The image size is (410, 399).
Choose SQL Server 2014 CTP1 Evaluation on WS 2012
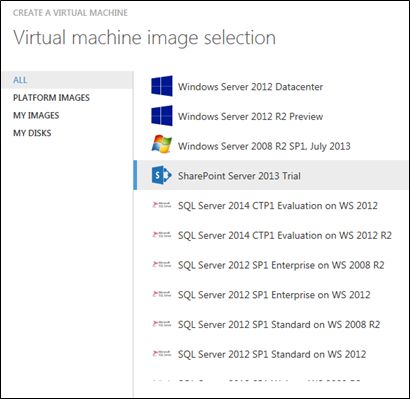[278, 206]
